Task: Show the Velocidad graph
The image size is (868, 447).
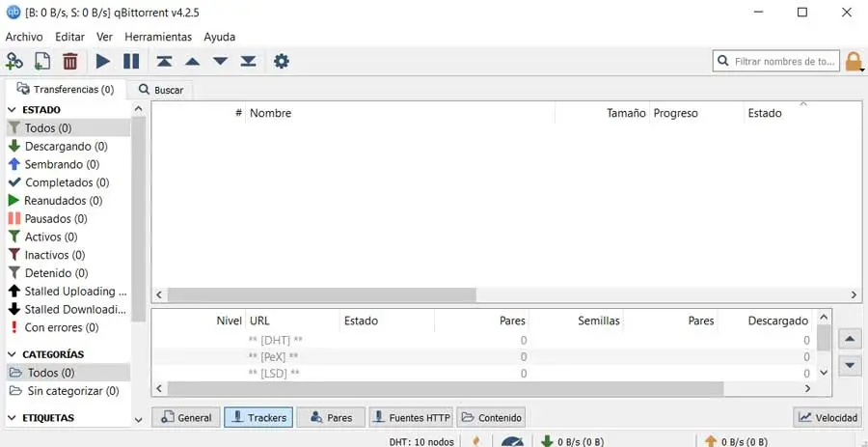Action: [828, 418]
